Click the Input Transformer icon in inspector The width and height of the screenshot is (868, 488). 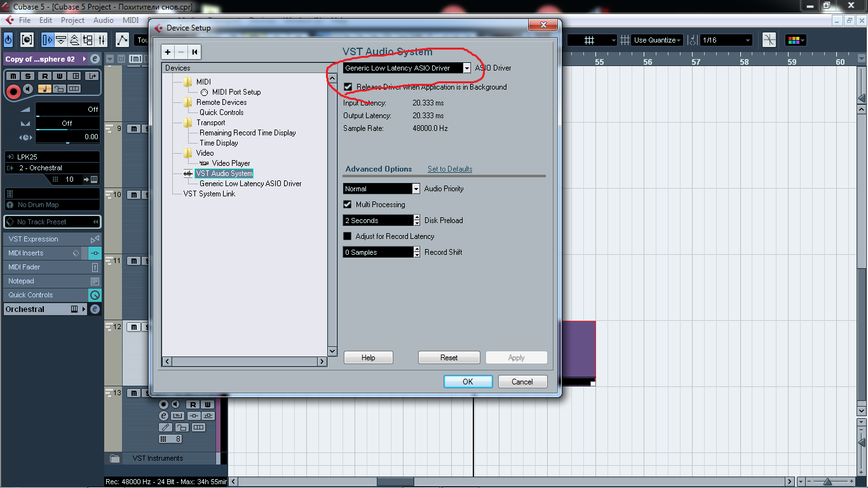pos(92,76)
